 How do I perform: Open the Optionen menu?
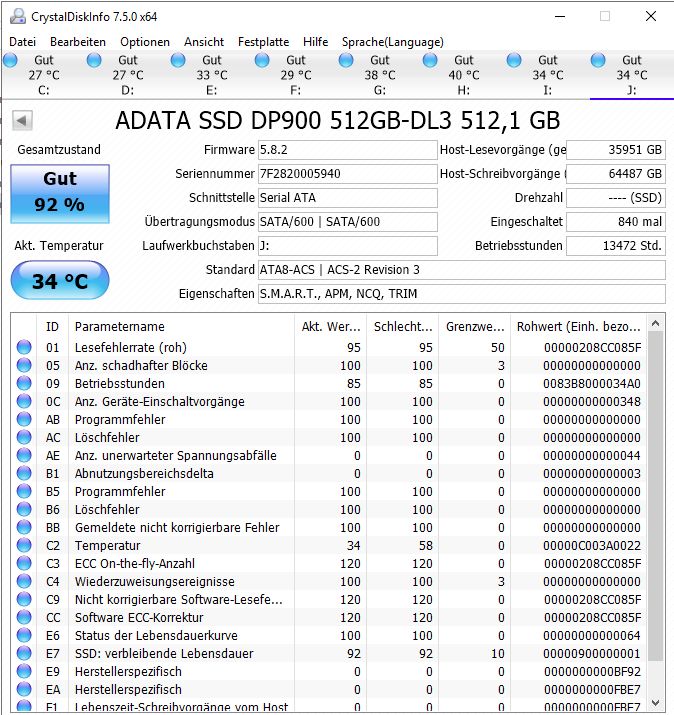point(145,42)
